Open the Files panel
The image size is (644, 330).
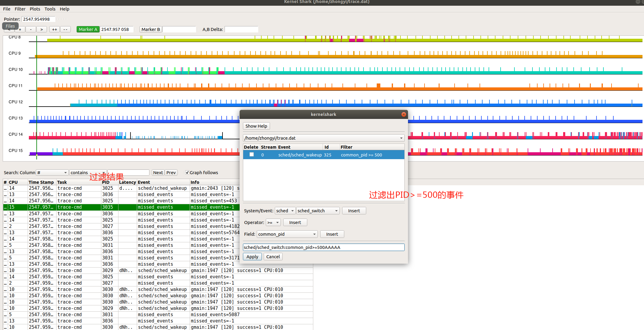pos(10,26)
